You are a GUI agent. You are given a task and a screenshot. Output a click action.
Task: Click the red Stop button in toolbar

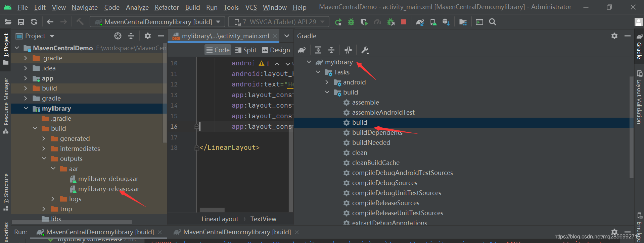pos(404,22)
